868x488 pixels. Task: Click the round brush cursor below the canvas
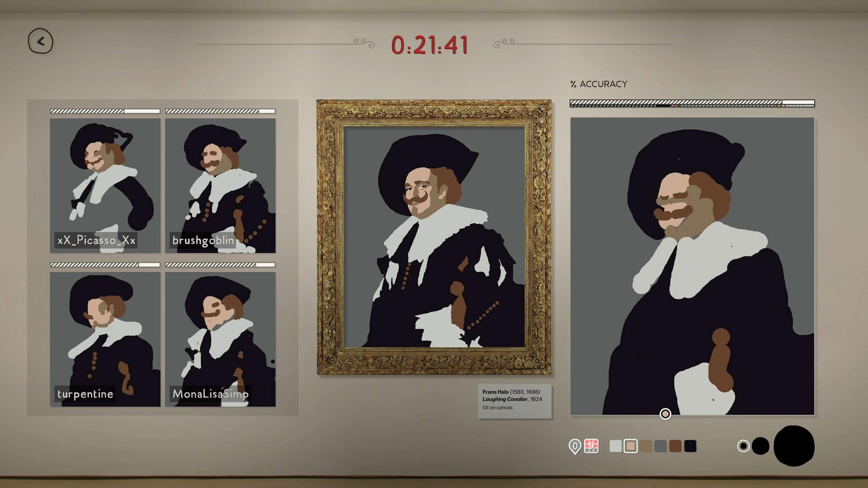coord(665,413)
